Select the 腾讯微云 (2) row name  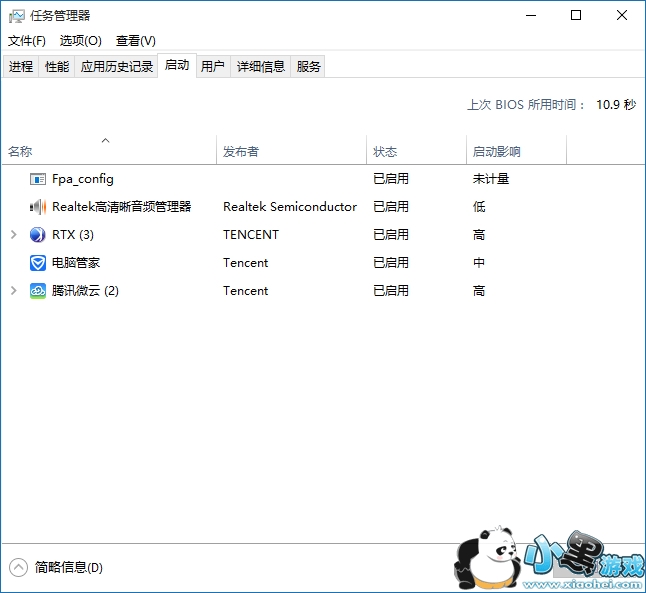coord(85,291)
